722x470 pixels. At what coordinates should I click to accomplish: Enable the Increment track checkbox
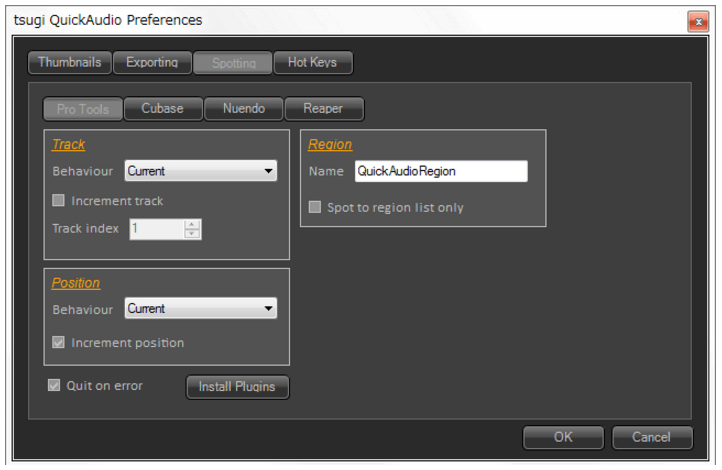point(58,200)
